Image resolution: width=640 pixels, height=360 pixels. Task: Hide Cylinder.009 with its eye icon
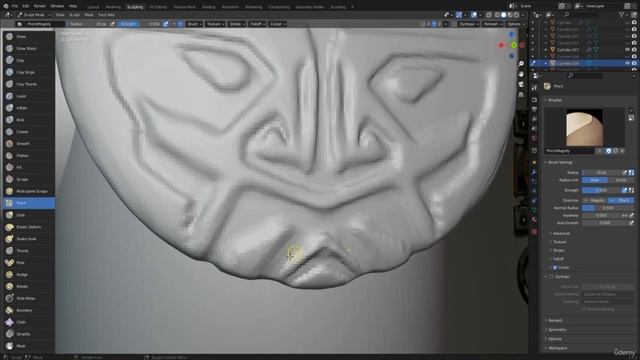(627, 64)
